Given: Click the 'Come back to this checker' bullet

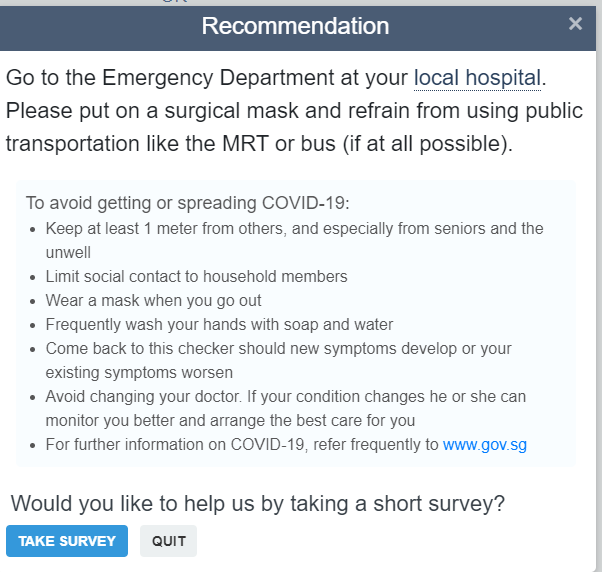Looking at the screenshot, I should [278, 360].
